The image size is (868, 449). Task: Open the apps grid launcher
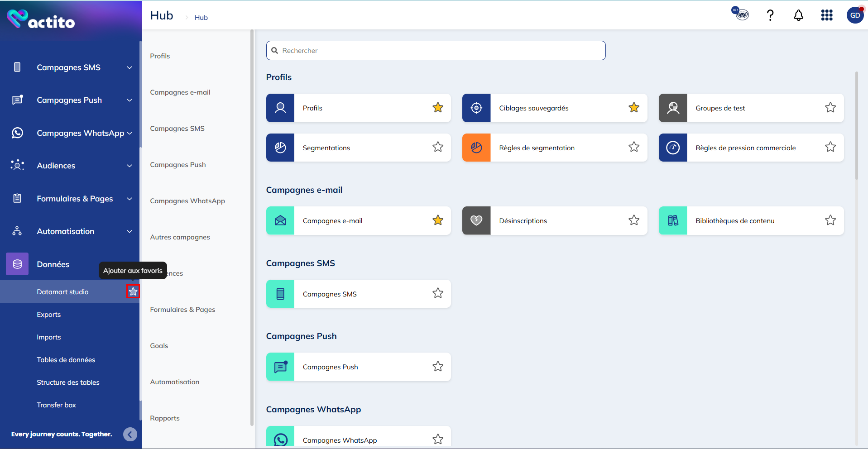tap(826, 15)
